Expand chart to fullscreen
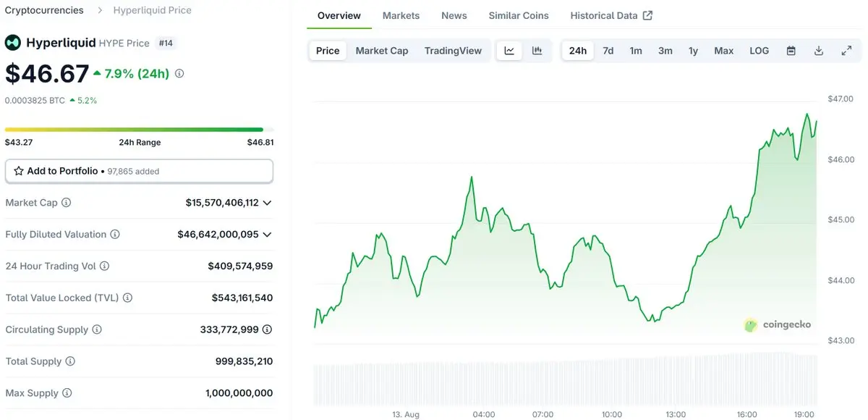Screen dimensions: 868x420 [846, 51]
